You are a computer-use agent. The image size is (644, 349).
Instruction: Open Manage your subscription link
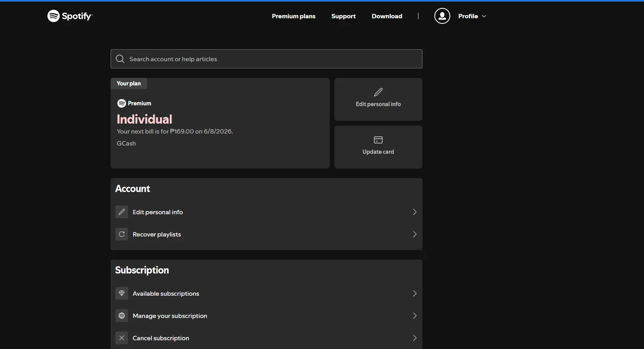point(170,316)
